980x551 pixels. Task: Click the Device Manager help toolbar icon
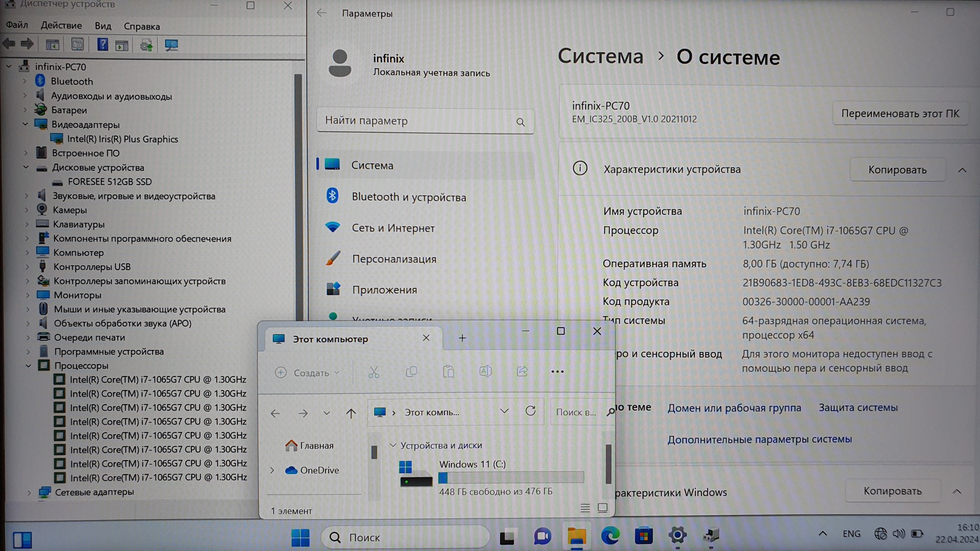(102, 45)
